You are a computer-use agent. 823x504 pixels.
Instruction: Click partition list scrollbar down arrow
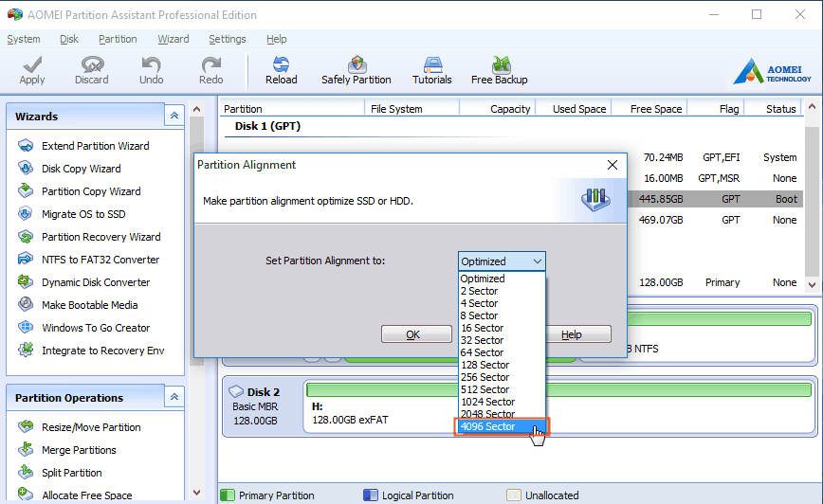coord(812,285)
